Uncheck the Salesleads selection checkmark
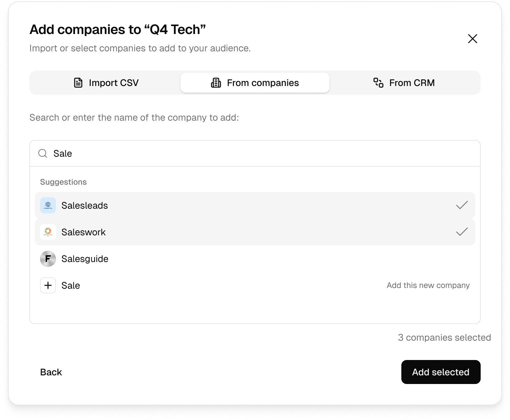This screenshot has width=510, height=420. (x=462, y=205)
